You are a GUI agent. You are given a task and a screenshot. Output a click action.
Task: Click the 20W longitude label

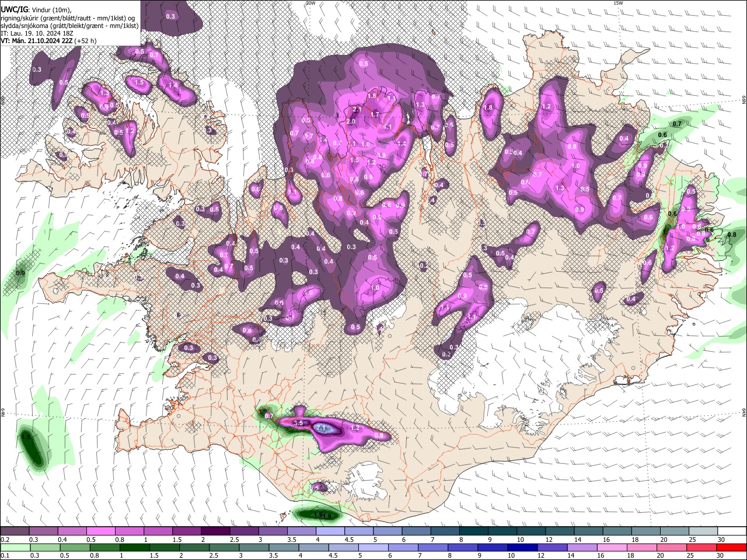coord(310,3)
